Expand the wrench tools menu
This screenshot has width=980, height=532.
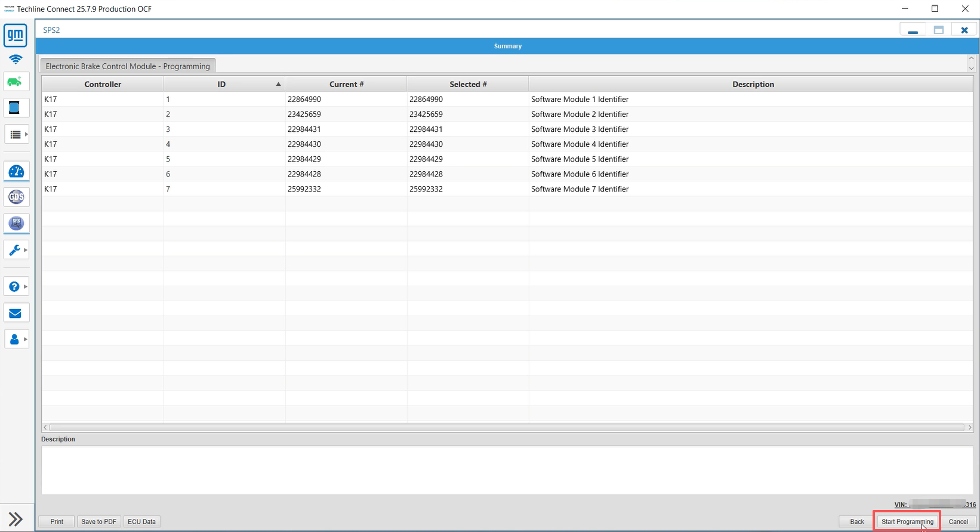(16, 250)
